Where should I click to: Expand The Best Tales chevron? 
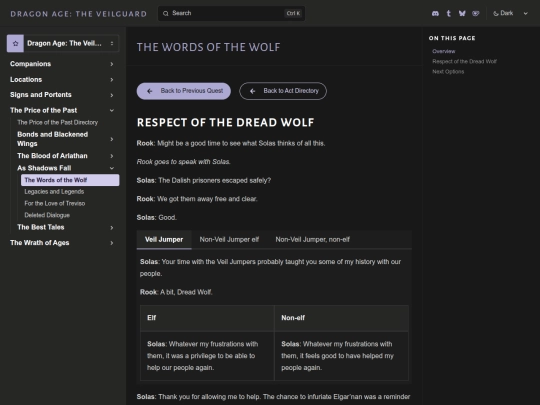(x=112, y=228)
